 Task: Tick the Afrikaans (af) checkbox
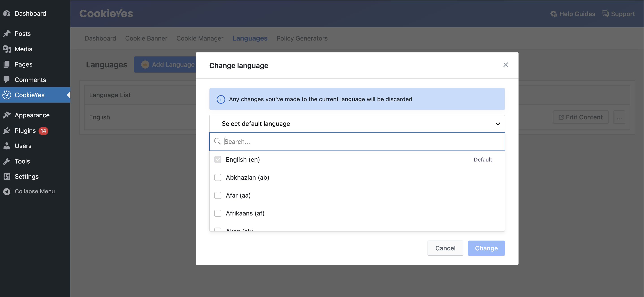point(218,213)
